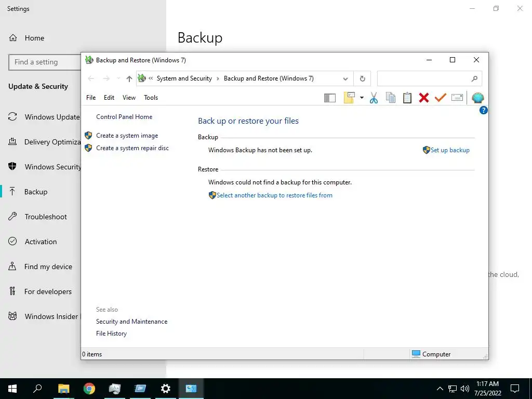Click Create a system image
The image size is (532, 399).
point(127,136)
